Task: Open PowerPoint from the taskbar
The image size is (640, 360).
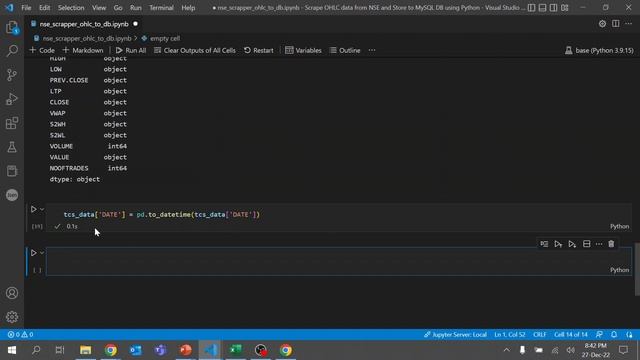Action: (x=186, y=350)
